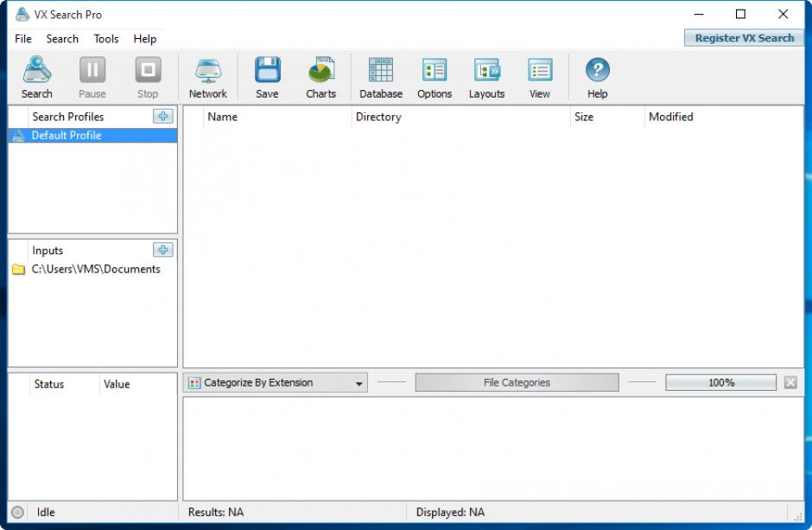Open the Search menu
812x530 pixels.
(62, 39)
